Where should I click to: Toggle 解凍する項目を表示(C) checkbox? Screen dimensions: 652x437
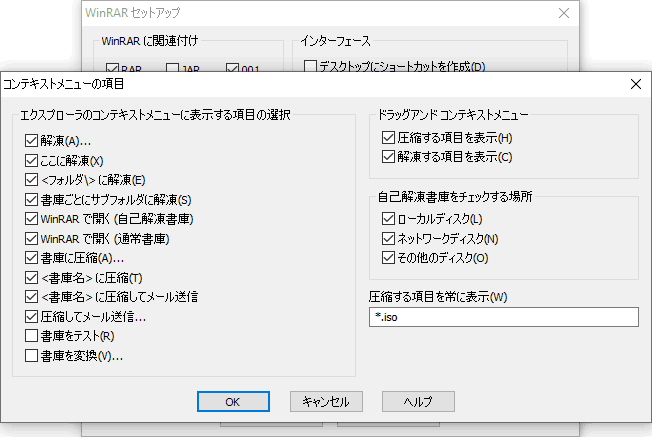(x=388, y=157)
